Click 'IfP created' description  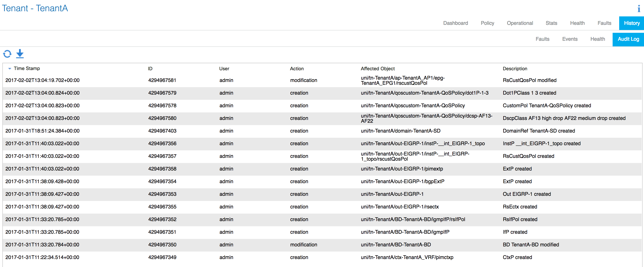coord(515,232)
